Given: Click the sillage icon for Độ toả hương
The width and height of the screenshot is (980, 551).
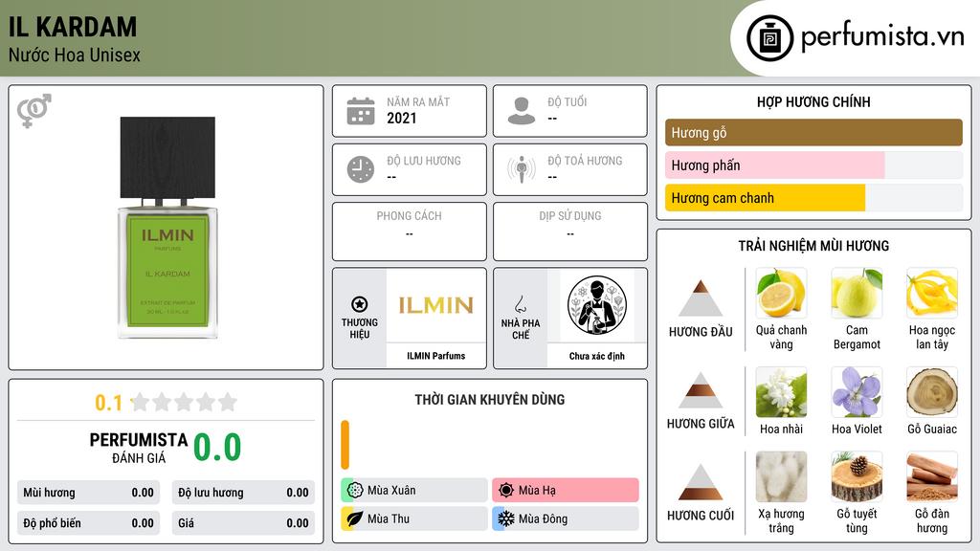Looking at the screenshot, I should pyautogui.click(x=522, y=169).
